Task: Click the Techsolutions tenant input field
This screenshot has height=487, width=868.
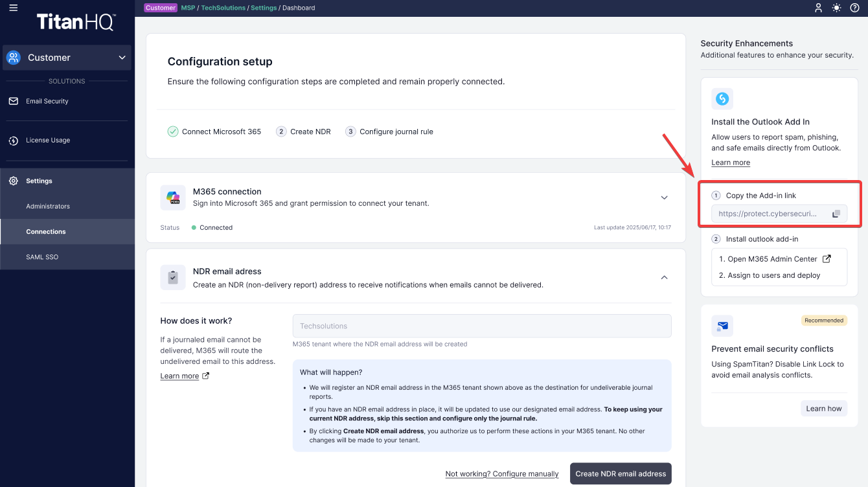Action: click(x=482, y=326)
